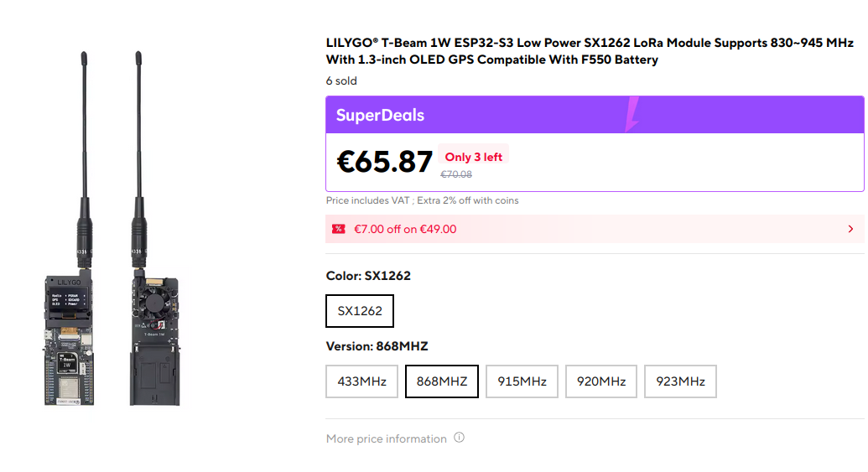Click the Only 3 left badge
This screenshot has width=868, height=472.
[x=473, y=157]
